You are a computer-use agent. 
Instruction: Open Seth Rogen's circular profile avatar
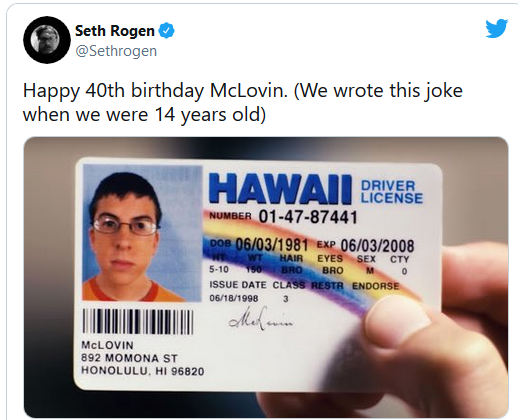47,40
